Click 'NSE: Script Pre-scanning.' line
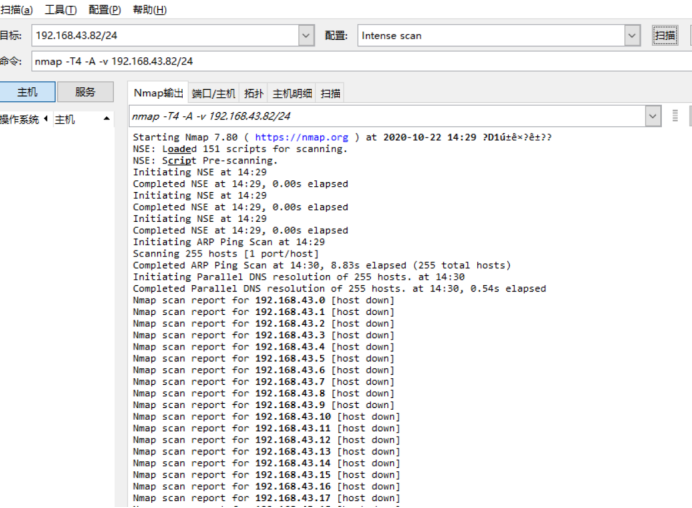Image resolution: width=692 pixels, height=508 pixels. click(x=205, y=161)
